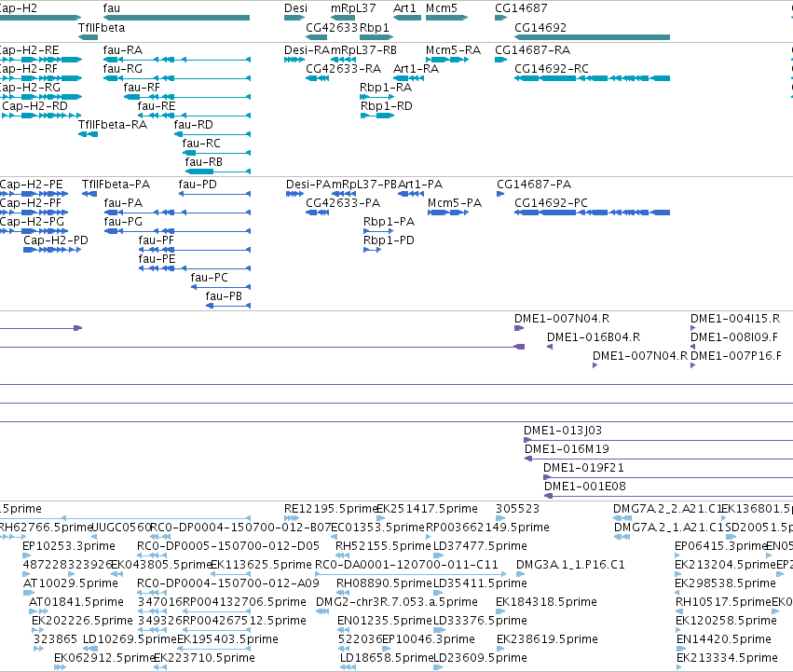This screenshot has height=672, width=793.
Task: Click the CG14692-RC exon structure glyph
Action: pos(592,78)
